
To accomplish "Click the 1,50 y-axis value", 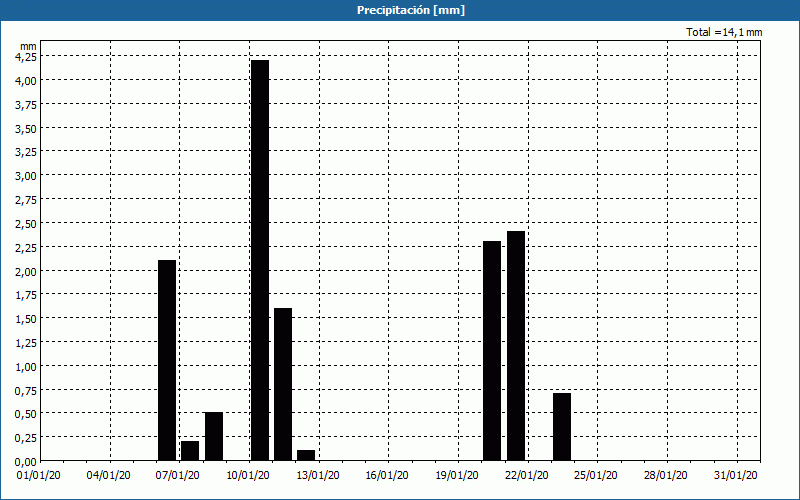I will coord(26,319).
